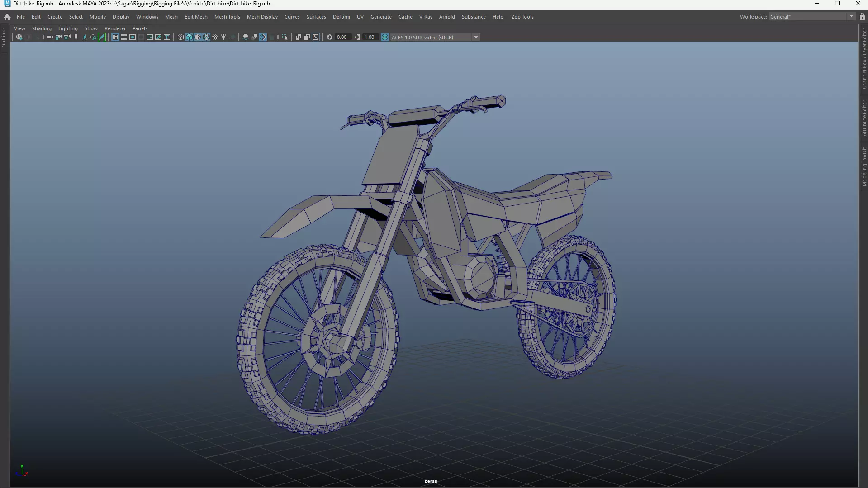
Task: Click the Bookmarks icon
Action: (x=76, y=37)
